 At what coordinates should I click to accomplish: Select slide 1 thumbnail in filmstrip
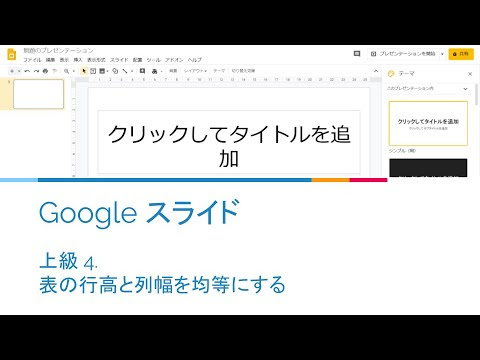point(38,94)
